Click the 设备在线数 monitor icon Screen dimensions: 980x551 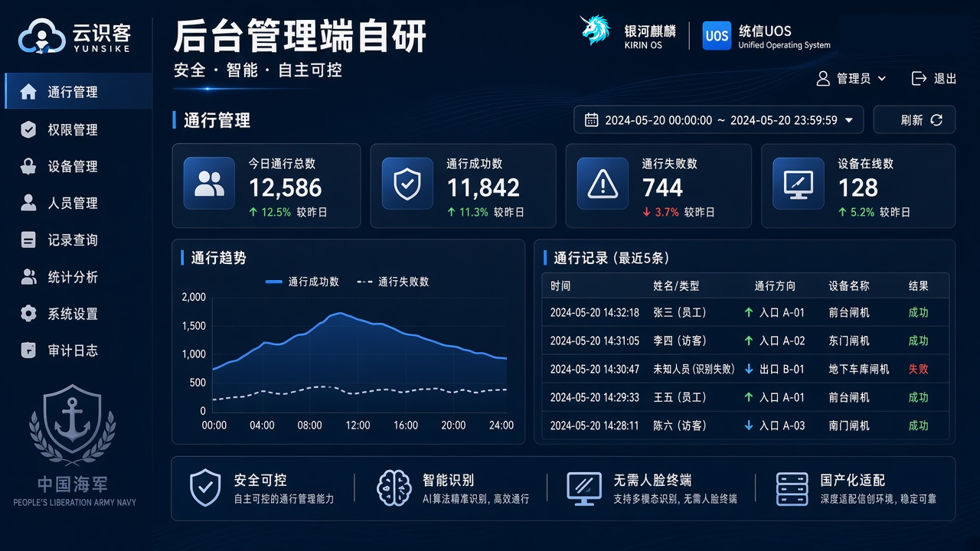pyautogui.click(x=799, y=184)
